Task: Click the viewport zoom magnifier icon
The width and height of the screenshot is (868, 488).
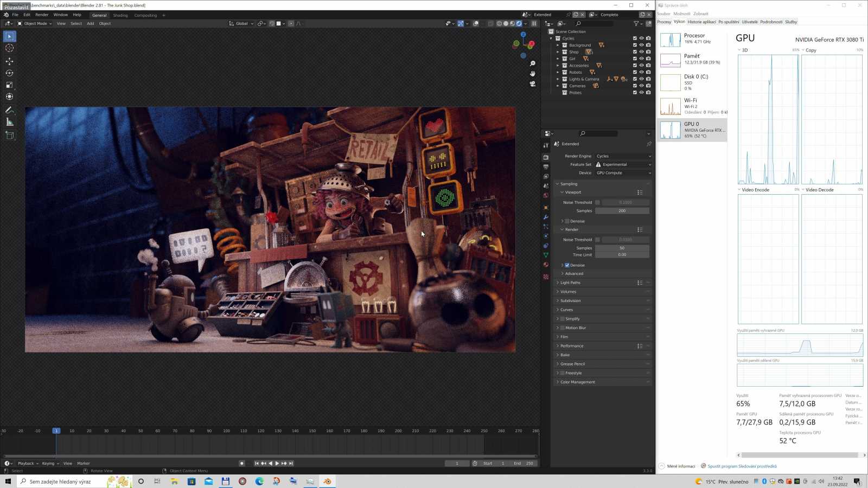Action: [532, 63]
